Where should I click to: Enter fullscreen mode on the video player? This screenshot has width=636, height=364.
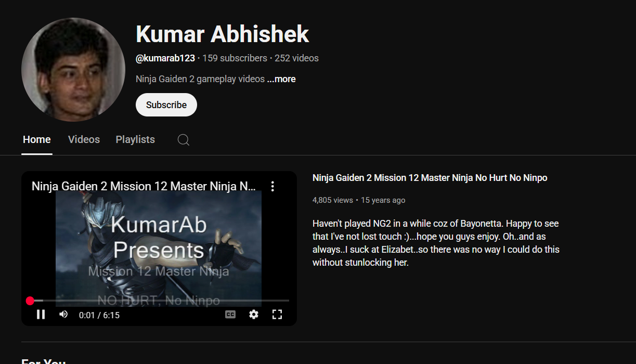(x=277, y=314)
